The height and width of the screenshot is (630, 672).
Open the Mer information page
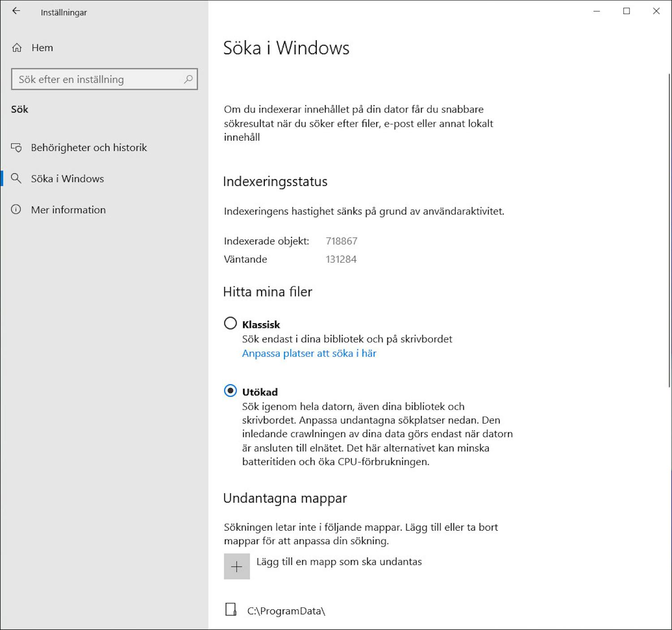[68, 209]
